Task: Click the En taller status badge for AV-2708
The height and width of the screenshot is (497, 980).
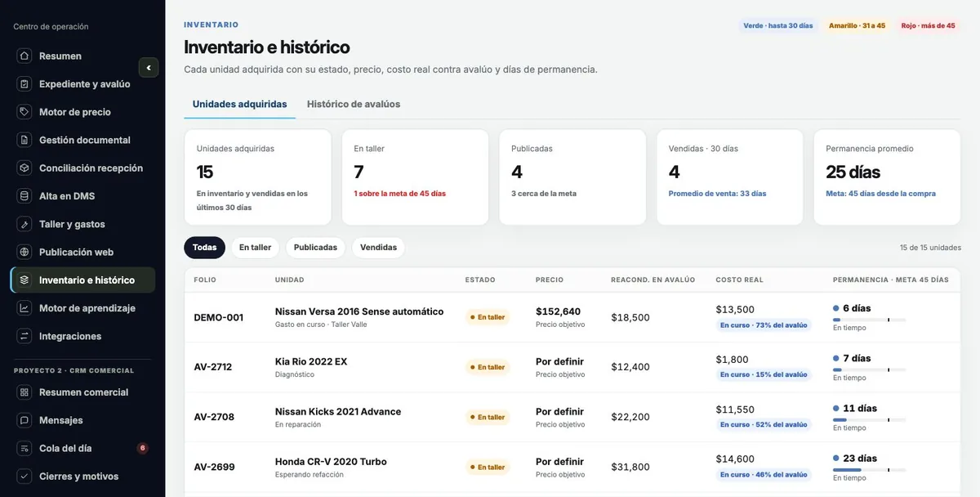Action: 488,417
